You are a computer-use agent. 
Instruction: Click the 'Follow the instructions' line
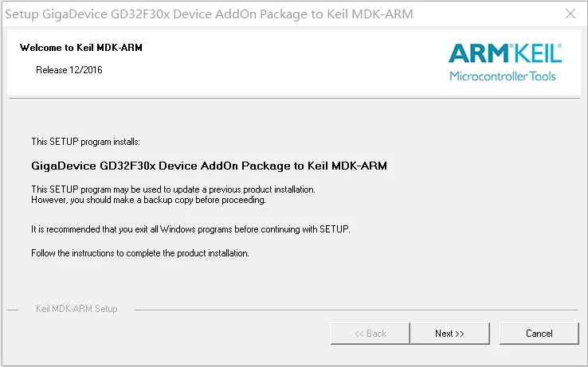(x=140, y=253)
